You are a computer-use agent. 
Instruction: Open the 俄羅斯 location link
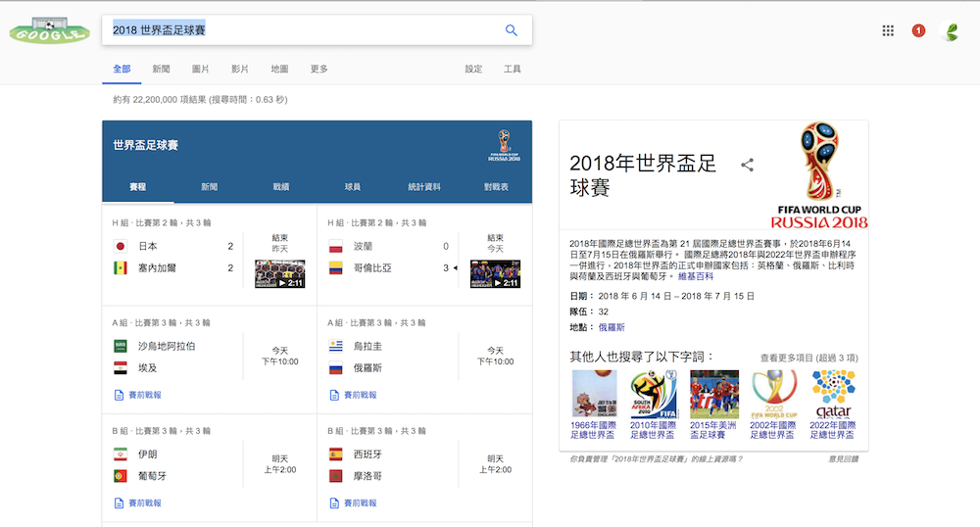click(612, 327)
